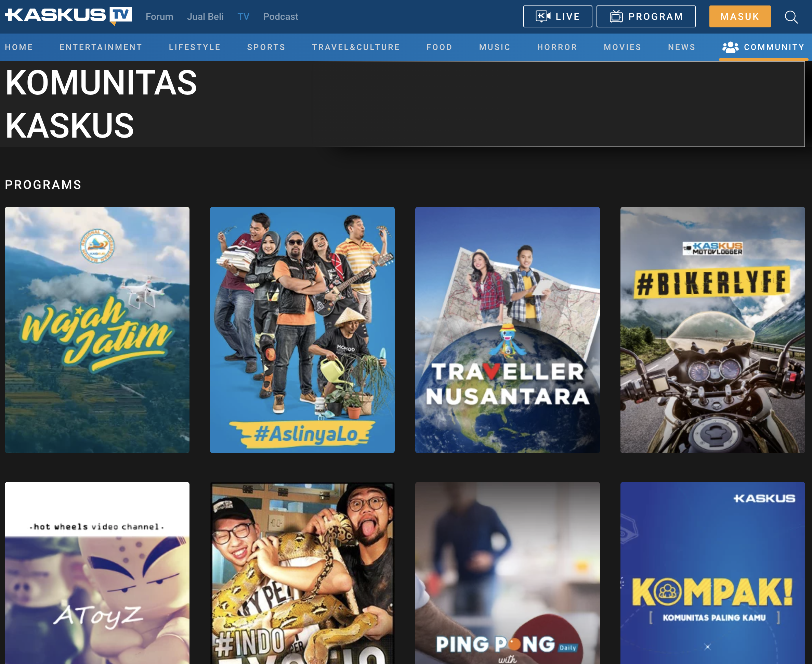Open the TRAVEL&CULTURE category

(356, 47)
